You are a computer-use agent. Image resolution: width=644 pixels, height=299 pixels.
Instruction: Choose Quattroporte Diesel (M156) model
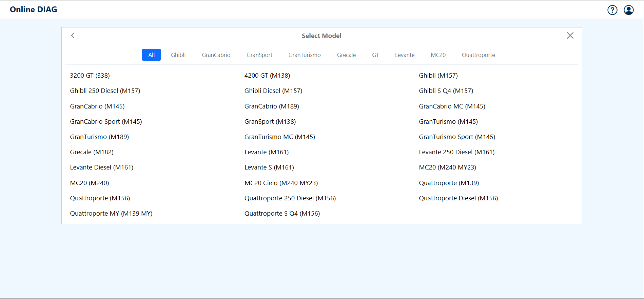[458, 198]
